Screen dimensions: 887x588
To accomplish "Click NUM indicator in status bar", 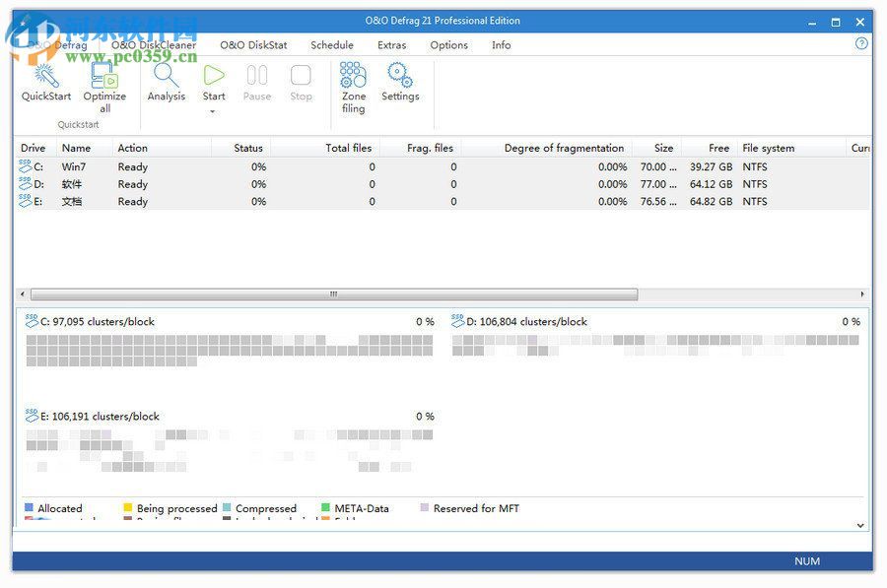I will (806, 560).
